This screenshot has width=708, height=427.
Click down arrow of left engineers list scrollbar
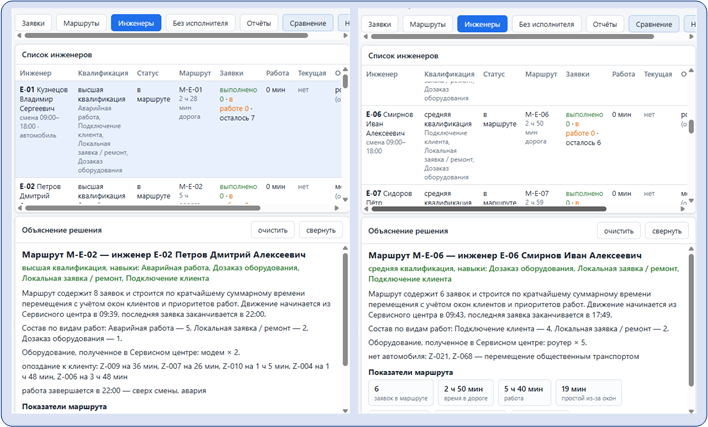click(x=345, y=200)
